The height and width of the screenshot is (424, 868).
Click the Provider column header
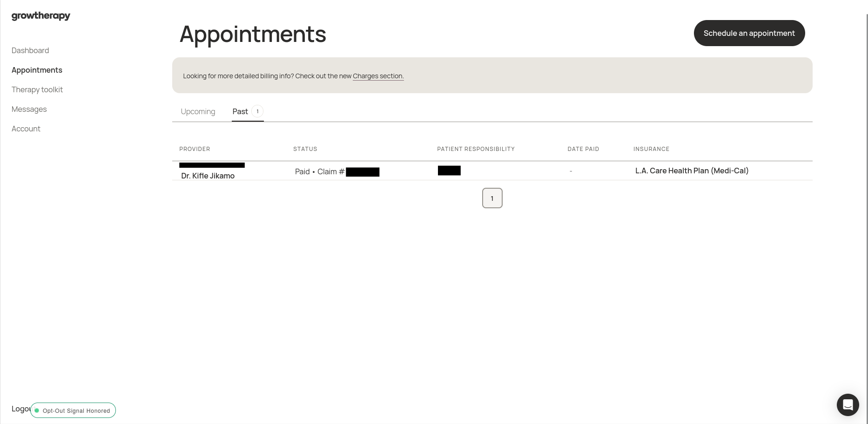point(195,149)
